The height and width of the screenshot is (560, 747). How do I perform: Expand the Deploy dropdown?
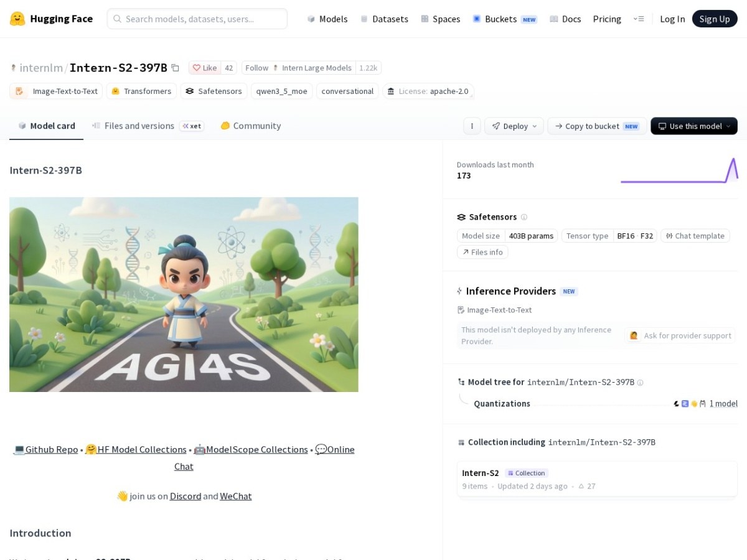[x=514, y=126]
